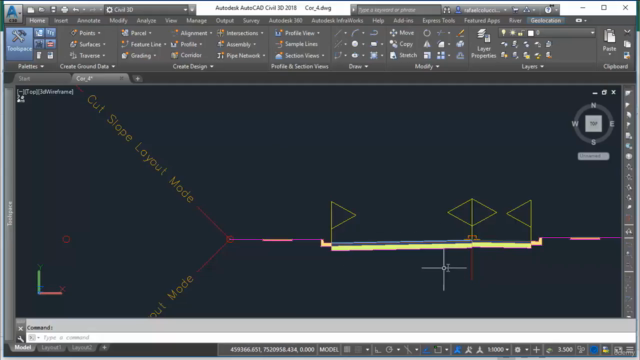This screenshot has width=640, height=360.
Task: Open the AutoCAD application menu logo
Action: point(13,13)
